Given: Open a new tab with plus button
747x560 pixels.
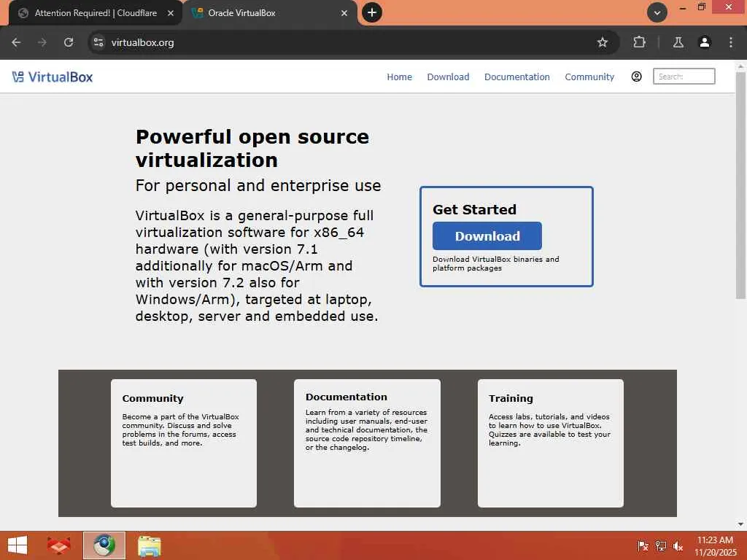Looking at the screenshot, I should click(x=372, y=12).
